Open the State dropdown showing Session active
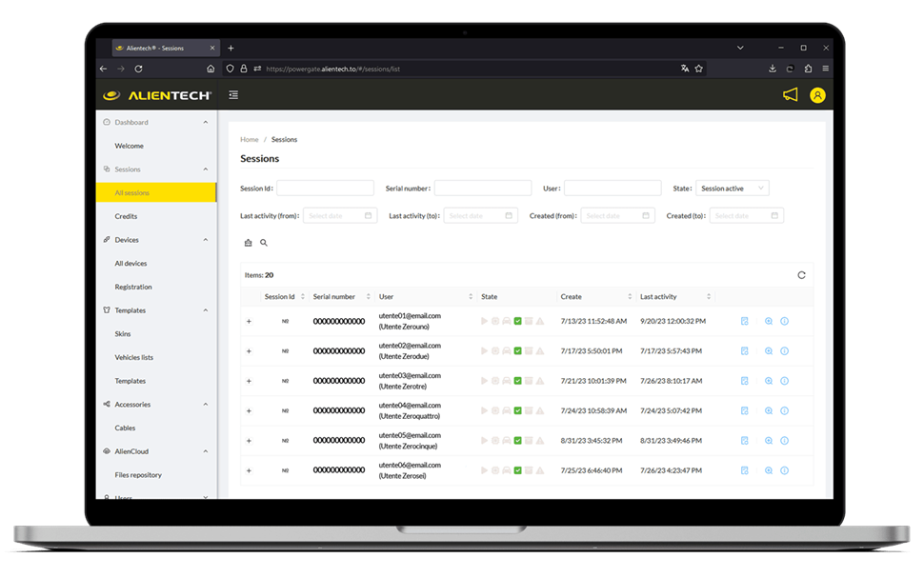This screenshot has width=924, height=578. [732, 189]
